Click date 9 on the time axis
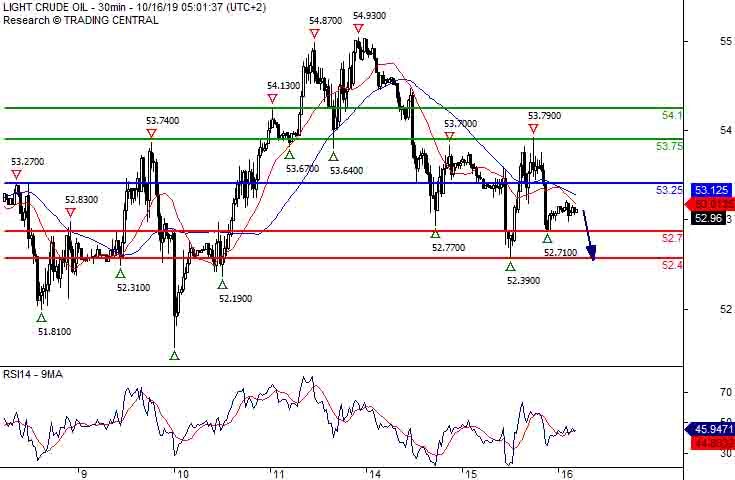The image size is (735, 480). (x=84, y=474)
